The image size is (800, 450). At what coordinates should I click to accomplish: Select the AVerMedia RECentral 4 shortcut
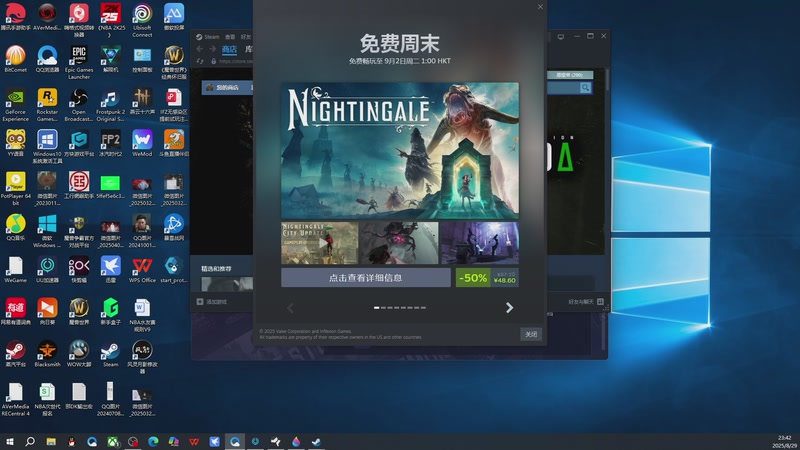pyautogui.click(x=15, y=399)
